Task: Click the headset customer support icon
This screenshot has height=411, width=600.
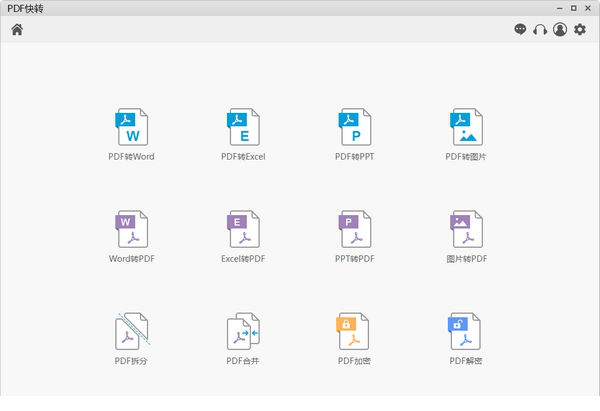Action: click(540, 30)
